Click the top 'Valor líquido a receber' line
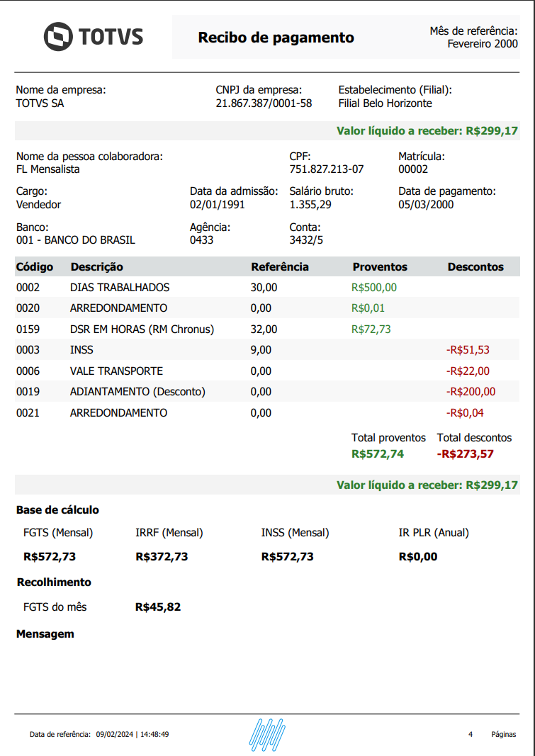 click(x=427, y=130)
